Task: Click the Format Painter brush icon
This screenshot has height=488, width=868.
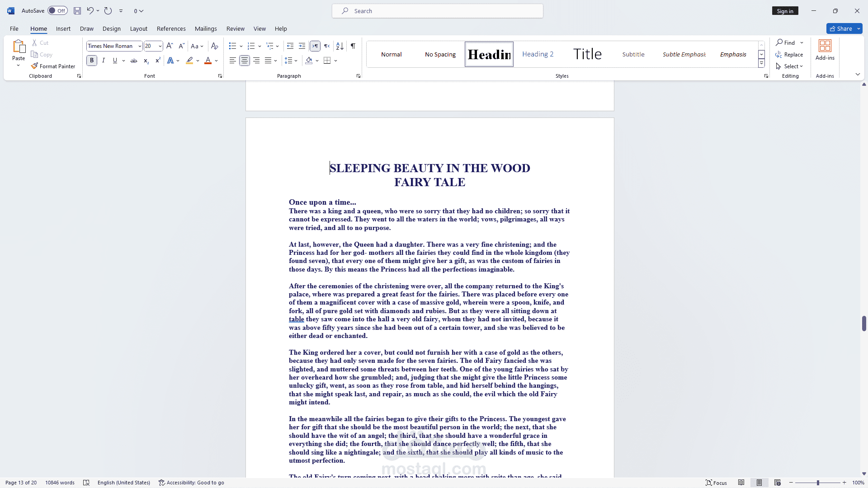Action: click(x=34, y=66)
